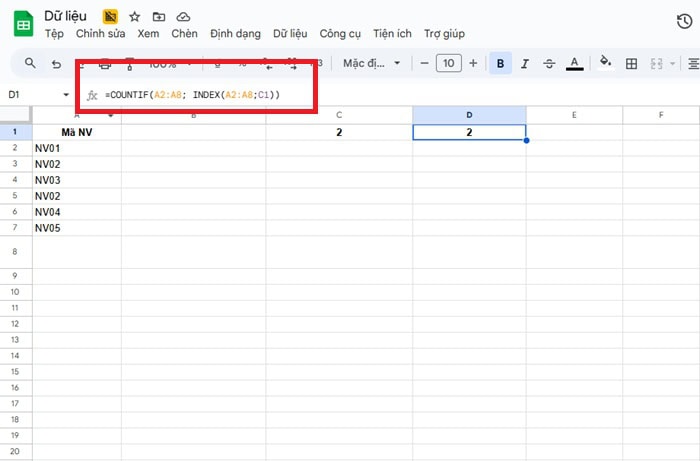Check the cloud save status icon
Viewport: 700px width, 461px height.
[x=183, y=17]
